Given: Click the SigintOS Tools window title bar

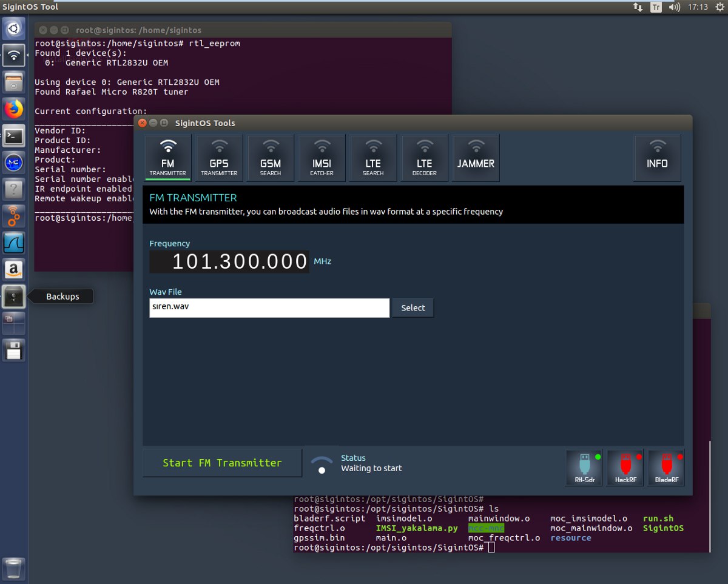Looking at the screenshot, I should click(413, 123).
